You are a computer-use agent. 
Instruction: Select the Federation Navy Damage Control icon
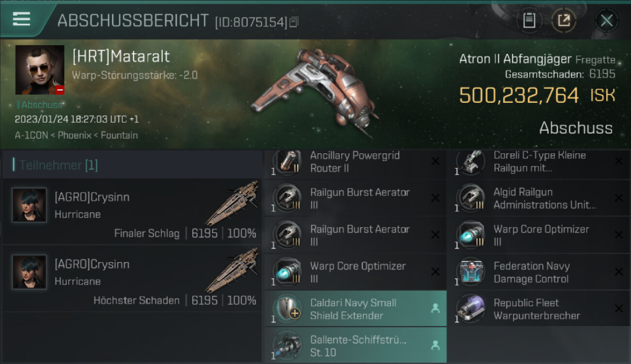[x=471, y=272]
